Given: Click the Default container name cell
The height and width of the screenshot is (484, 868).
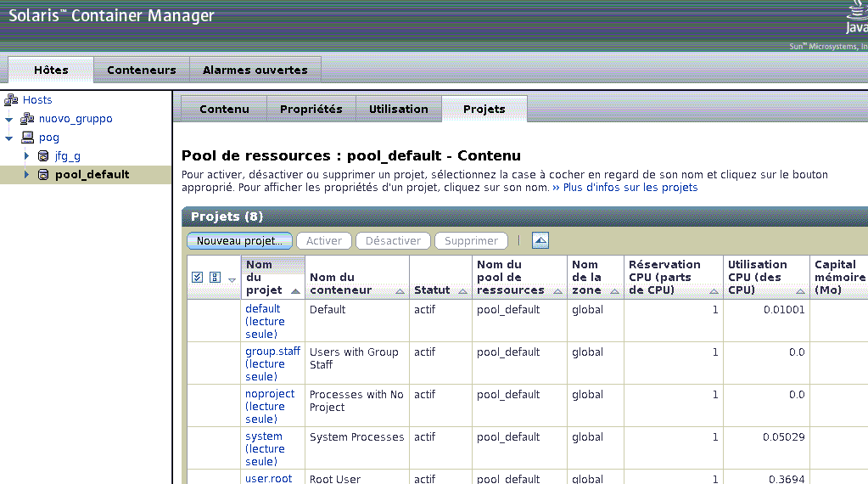Looking at the screenshot, I should 357,320.
